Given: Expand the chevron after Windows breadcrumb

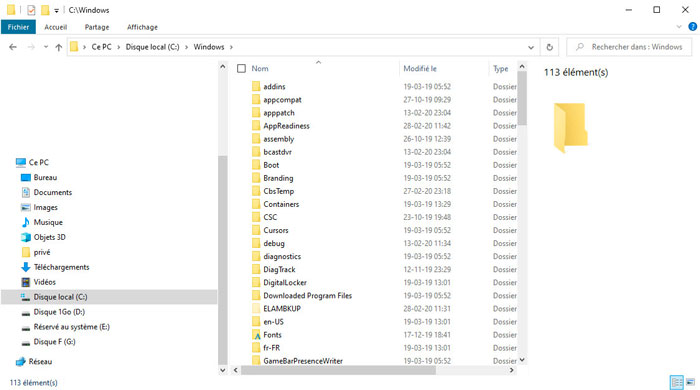Looking at the screenshot, I should (231, 47).
